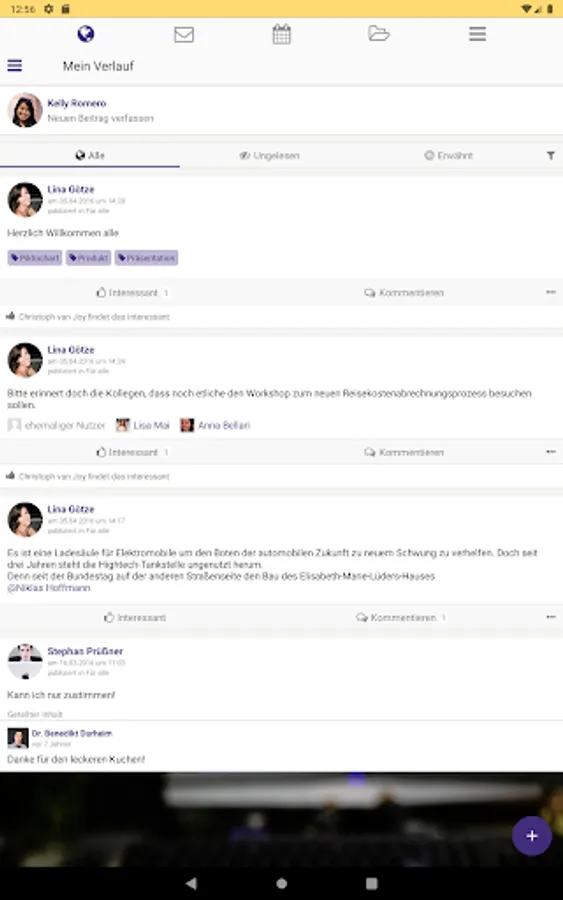Viewport: 563px width, 900px height.
Task: Open the envelope messages icon
Action: (184, 34)
